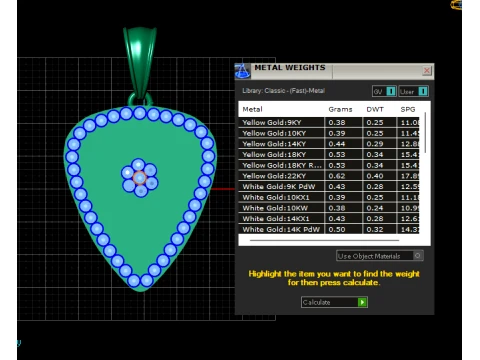The image size is (480, 360).
Task: Click 0.50 grams value for 14K PdW
Action: click(337, 229)
